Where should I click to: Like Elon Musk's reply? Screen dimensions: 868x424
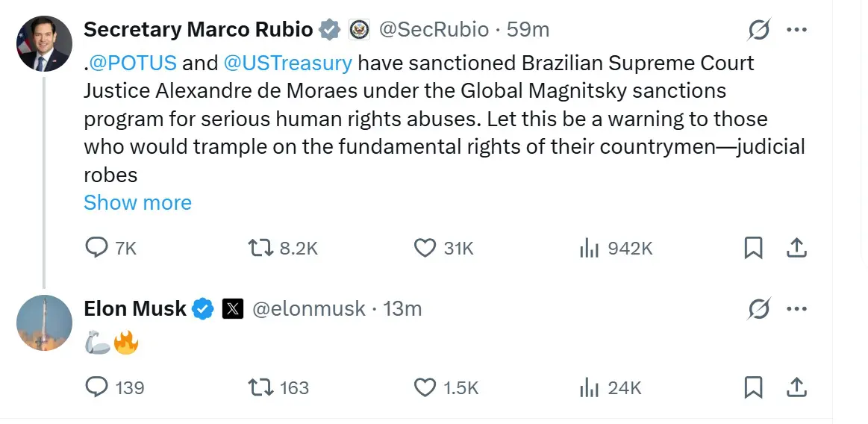click(x=425, y=387)
